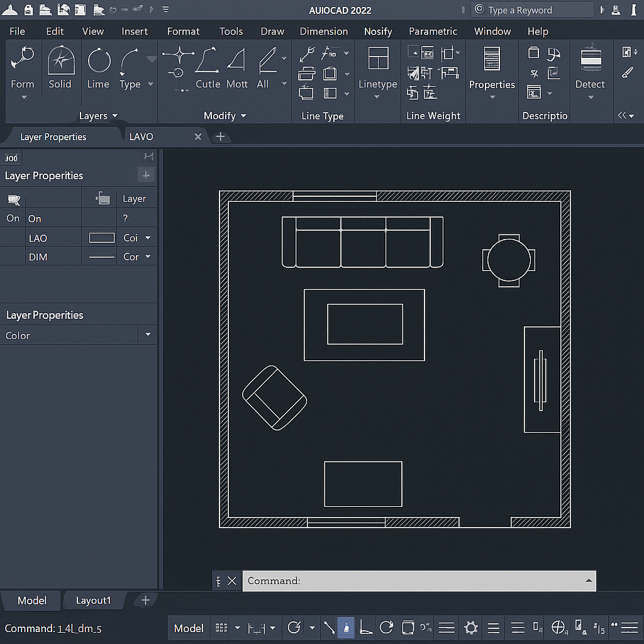Click the Model button in status bar
This screenshot has width=644, height=644.
[189, 628]
